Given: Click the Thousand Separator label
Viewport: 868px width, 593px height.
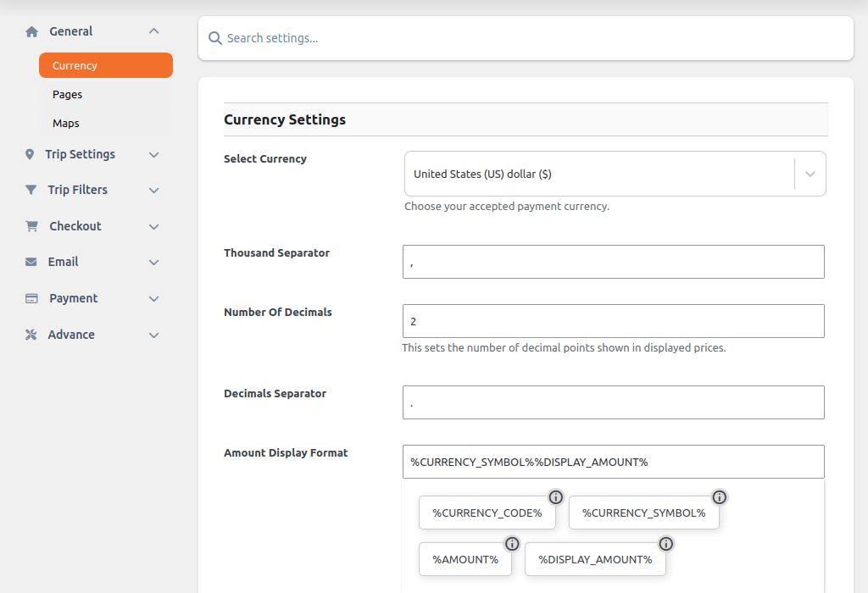Looking at the screenshot, I should point(277,252).
